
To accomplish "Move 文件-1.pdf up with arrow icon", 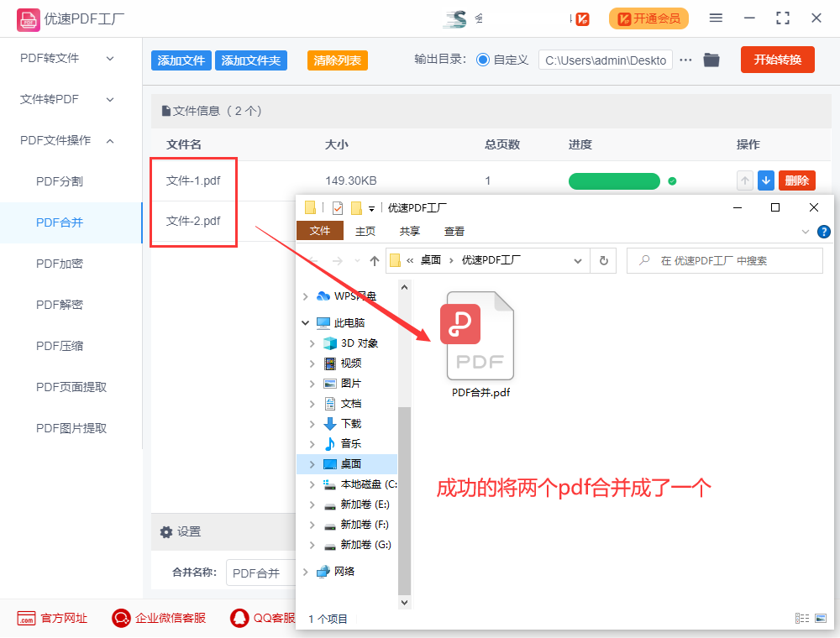I will coord(744,181).
